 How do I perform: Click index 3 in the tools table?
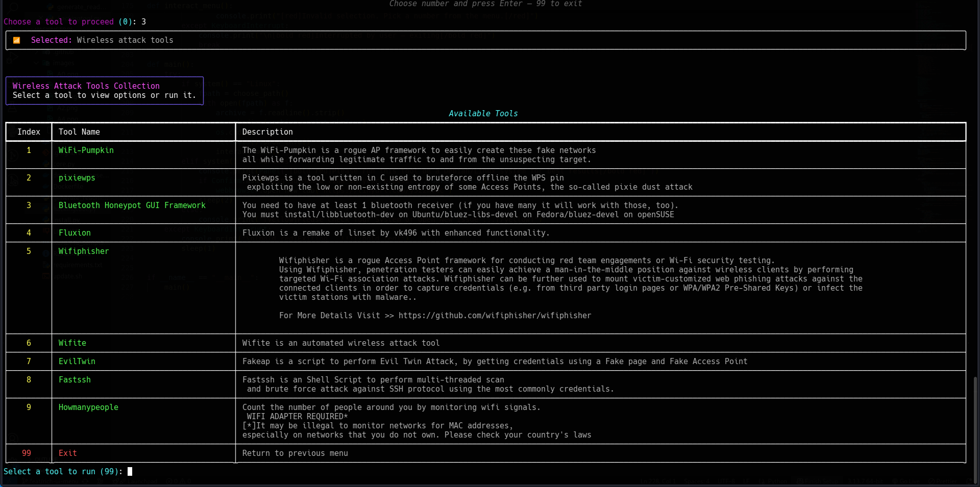tap(29, 206)
